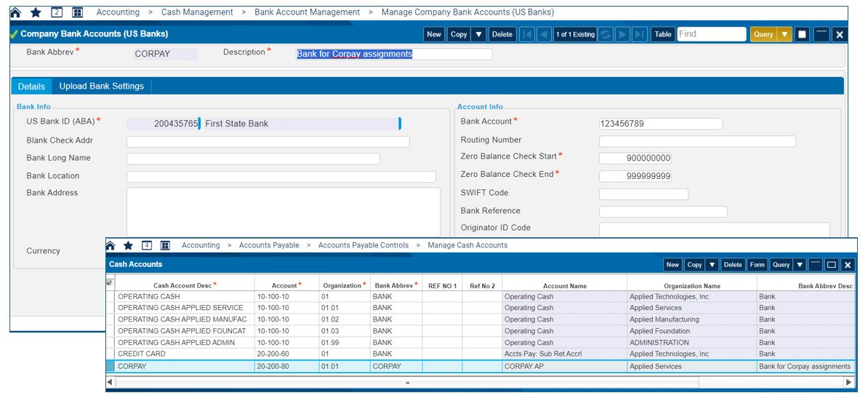The width and height of the screenshot is (868, 401).
Task: Toggle the select-all checkbox in Cash Accounts table
Action: coord(110,282)
